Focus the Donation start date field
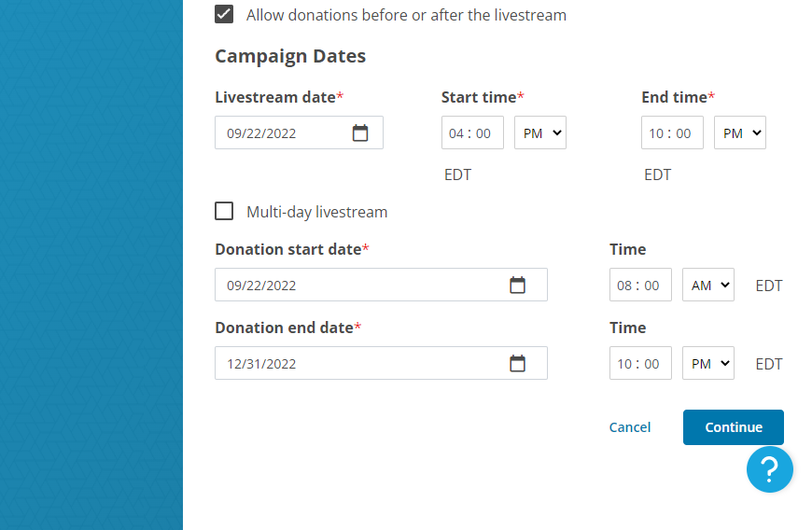 click(x=381, y=285)
